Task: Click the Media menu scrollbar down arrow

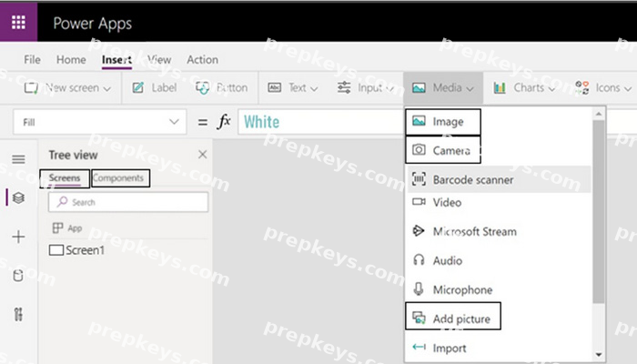Action: click(x=599, y=355)
